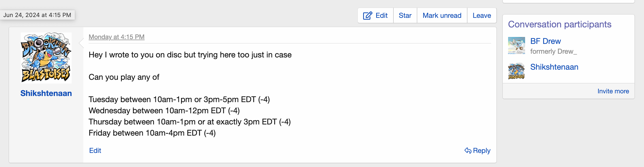Star this conversation
The height and width of the screenshot is (167, 644).
(x=405, y=16)
